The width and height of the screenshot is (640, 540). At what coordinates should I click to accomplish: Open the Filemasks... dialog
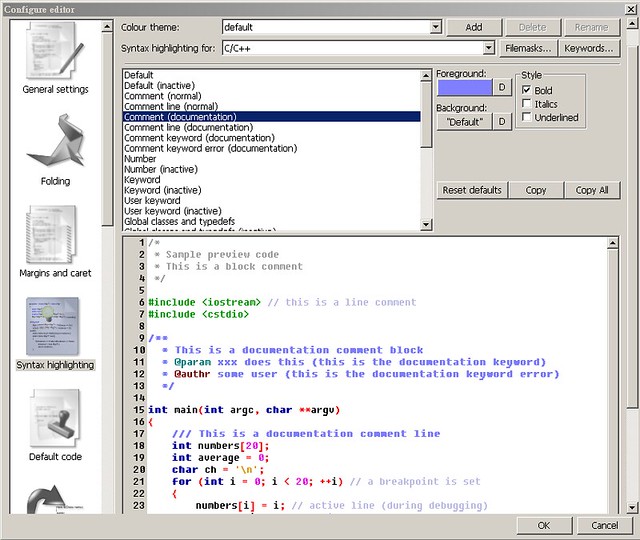click(x=528, y=48)
